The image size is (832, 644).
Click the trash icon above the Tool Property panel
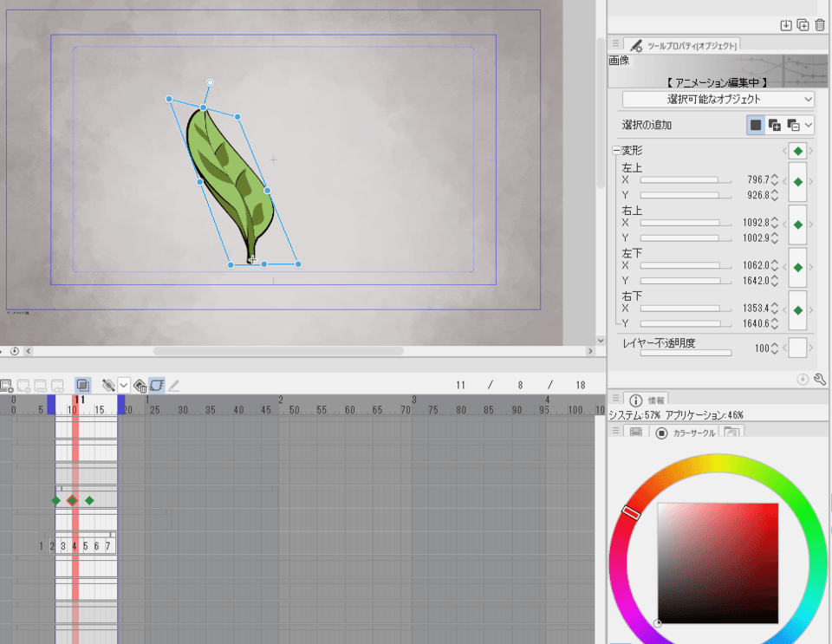click(x=820, y=25)
